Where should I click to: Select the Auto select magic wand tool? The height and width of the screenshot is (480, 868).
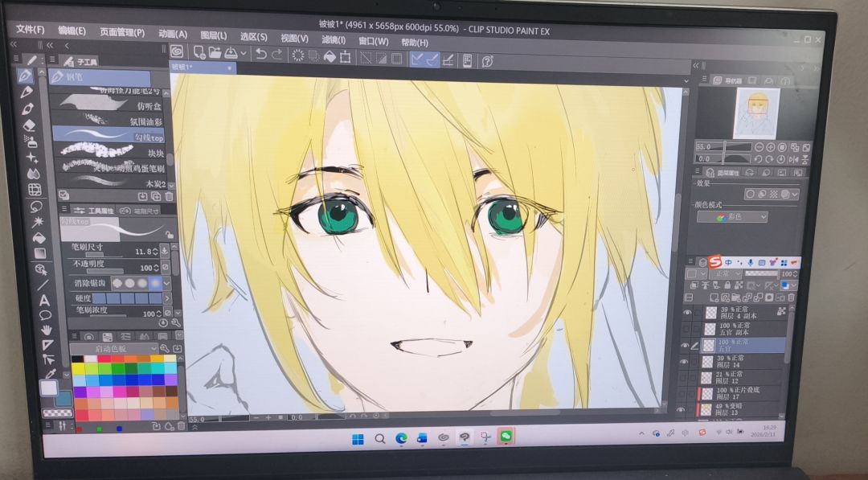[37, 222]
